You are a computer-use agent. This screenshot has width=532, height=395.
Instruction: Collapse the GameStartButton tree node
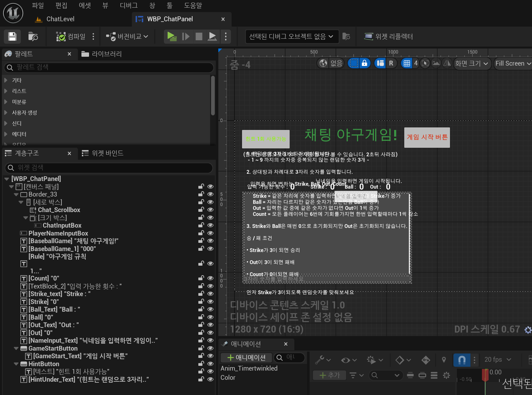pos(16,348)
